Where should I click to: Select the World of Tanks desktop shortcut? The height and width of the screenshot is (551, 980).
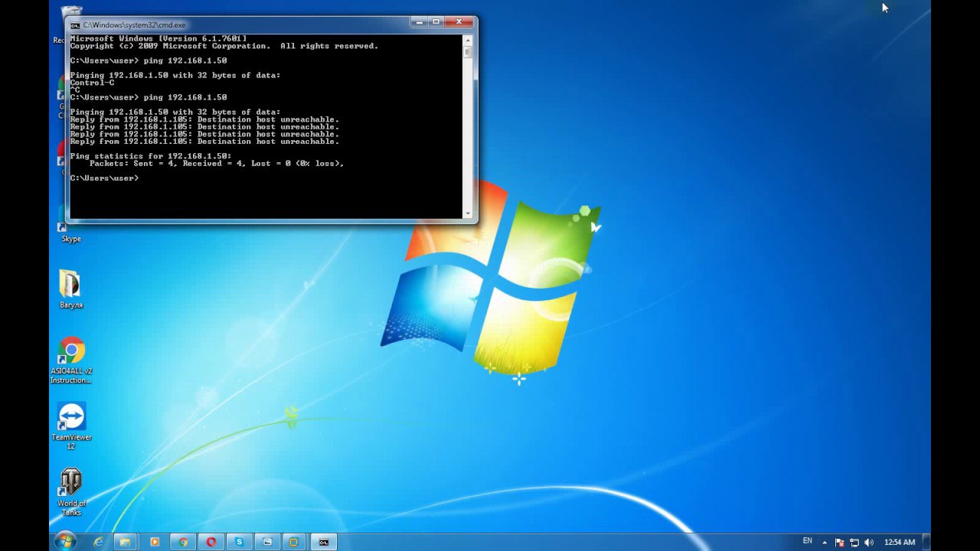71,492
